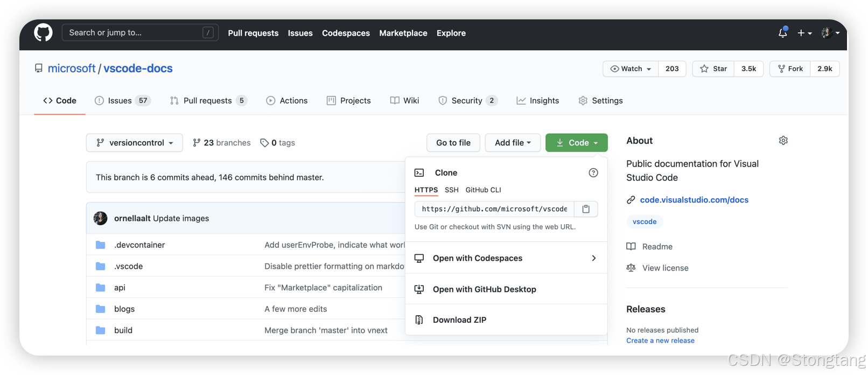Image resolution: width=868 pixels, height=375 pixels.
Task: Copy the clone URL with clipboard icon
Action: 586,209
